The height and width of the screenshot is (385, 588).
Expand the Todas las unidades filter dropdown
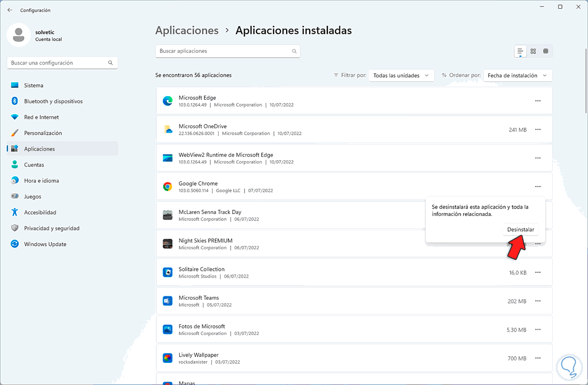(x=401, y=75)
